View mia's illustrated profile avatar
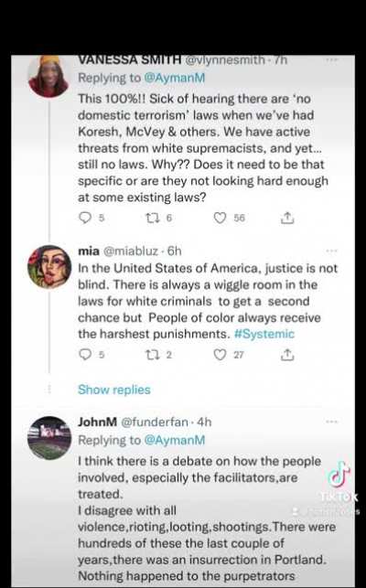This screenshot has width=366, height=588. pos(49,267)
